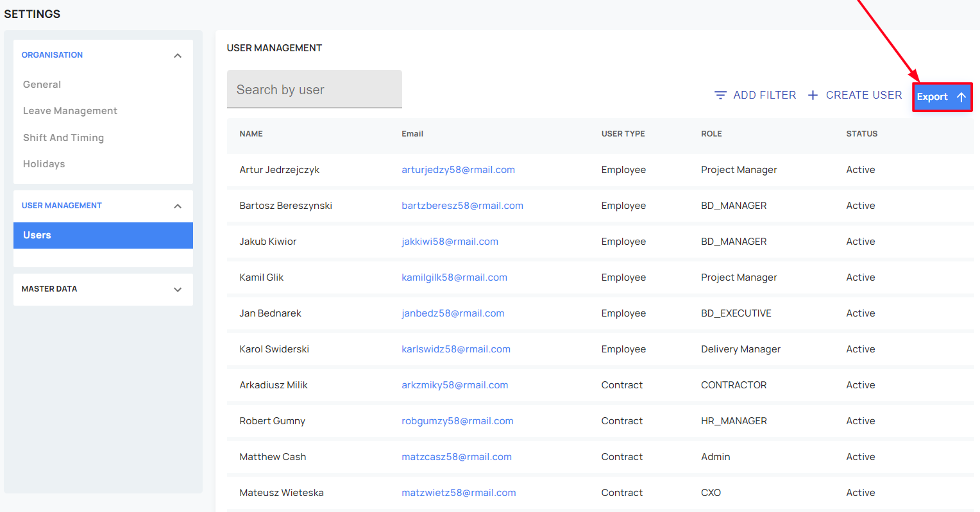Click the up arrow icon on Export button
980x512 pixels.
[961, 97]
